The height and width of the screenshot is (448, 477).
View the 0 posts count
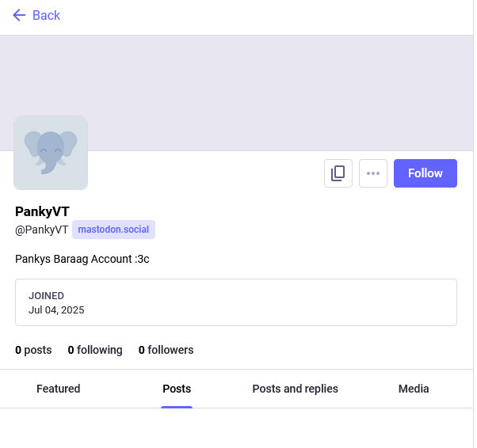point(33,350)
